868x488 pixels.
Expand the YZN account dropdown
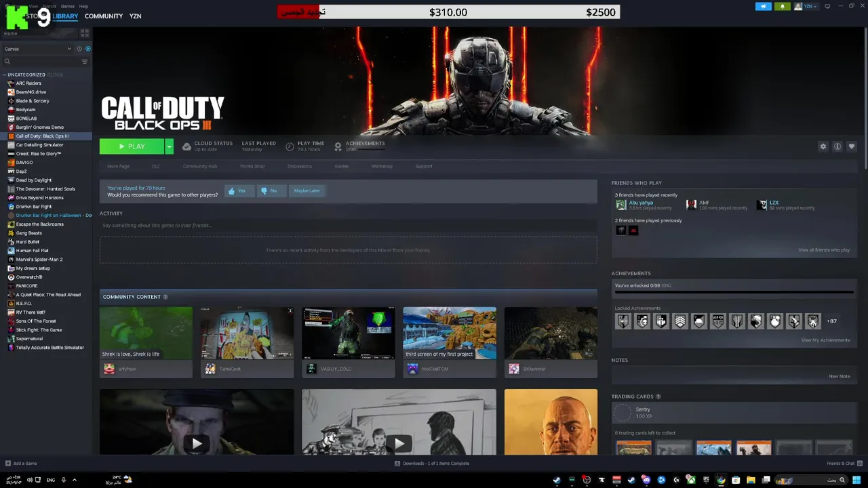[806, 7]
